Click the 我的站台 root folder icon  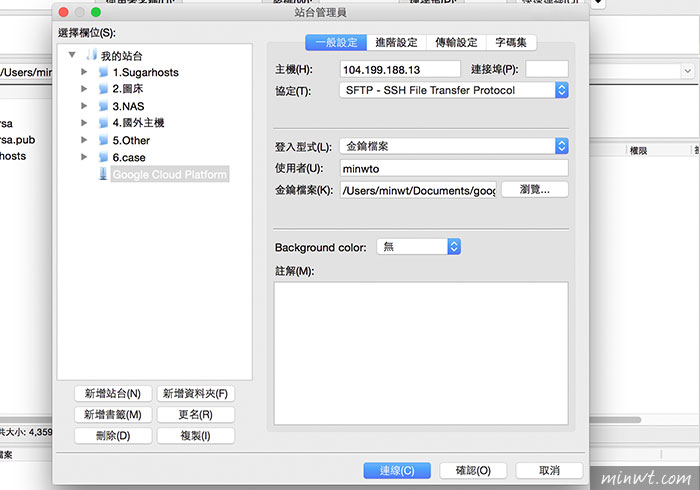91,55
